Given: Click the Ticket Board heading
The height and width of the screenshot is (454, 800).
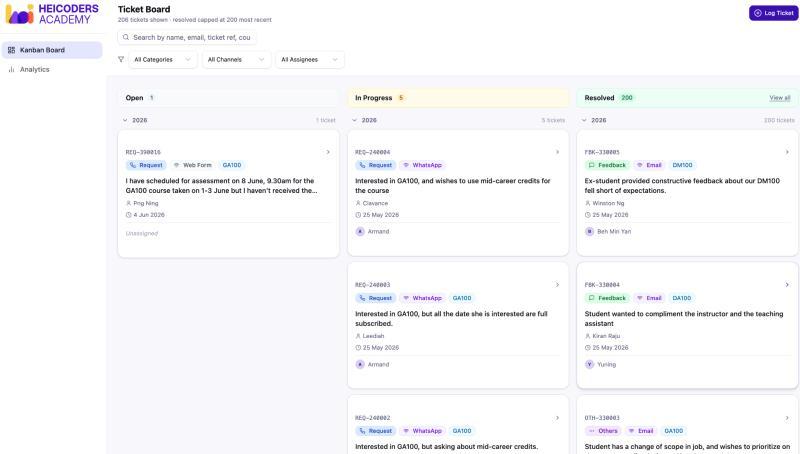Looking at the screenshot, I should (144, 9).
